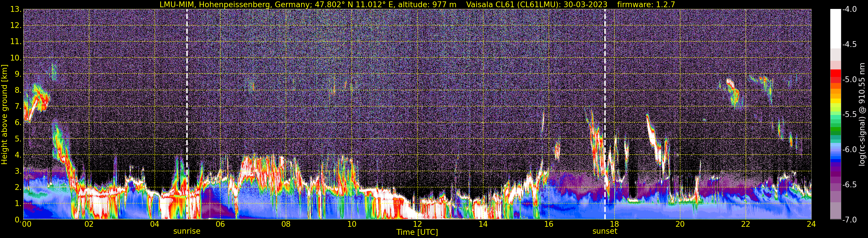This screenshot has height=238, width=868.
Task: Click the 'Height above ground [km]' axis label
Action: [4, 115]
